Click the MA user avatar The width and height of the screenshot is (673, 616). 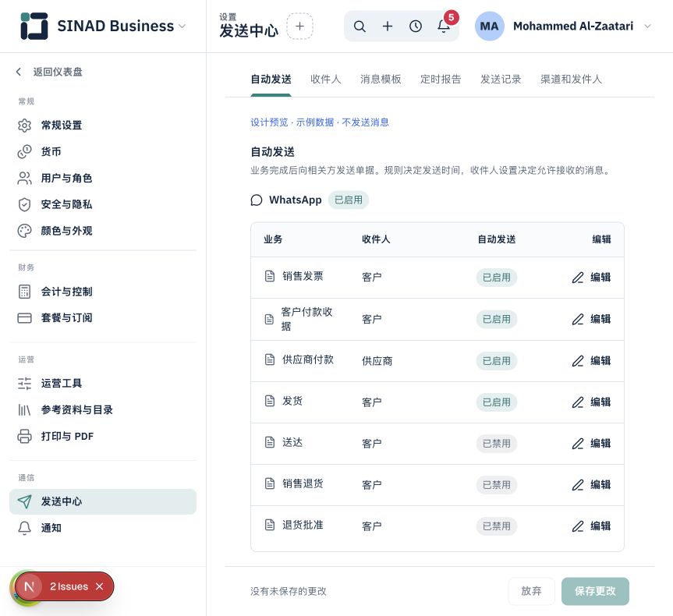(x=489, y=27)
